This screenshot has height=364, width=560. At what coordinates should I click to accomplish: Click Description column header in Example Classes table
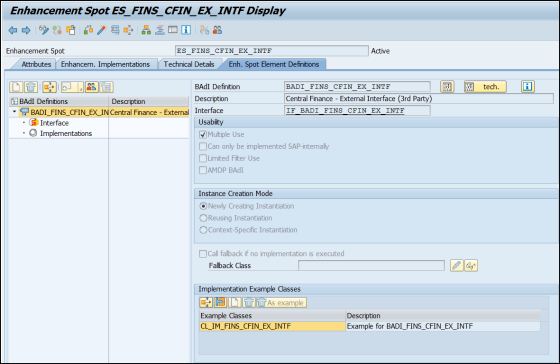443,315
